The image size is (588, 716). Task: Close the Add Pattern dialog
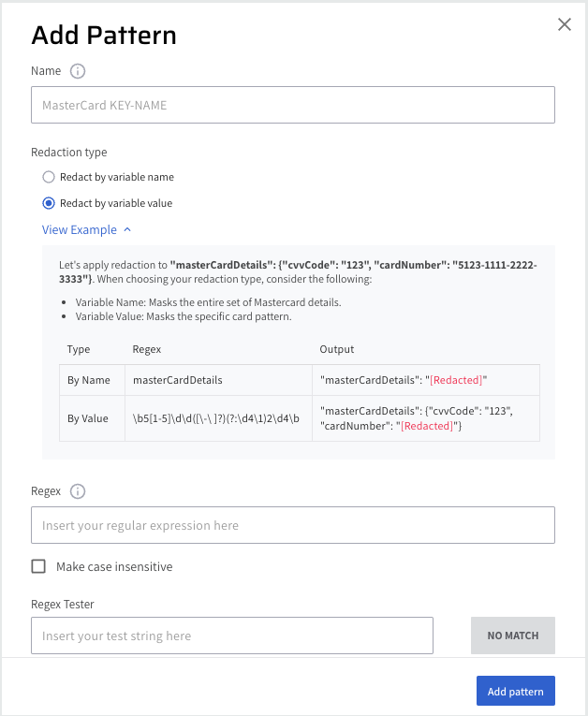(x=564, y=25)
